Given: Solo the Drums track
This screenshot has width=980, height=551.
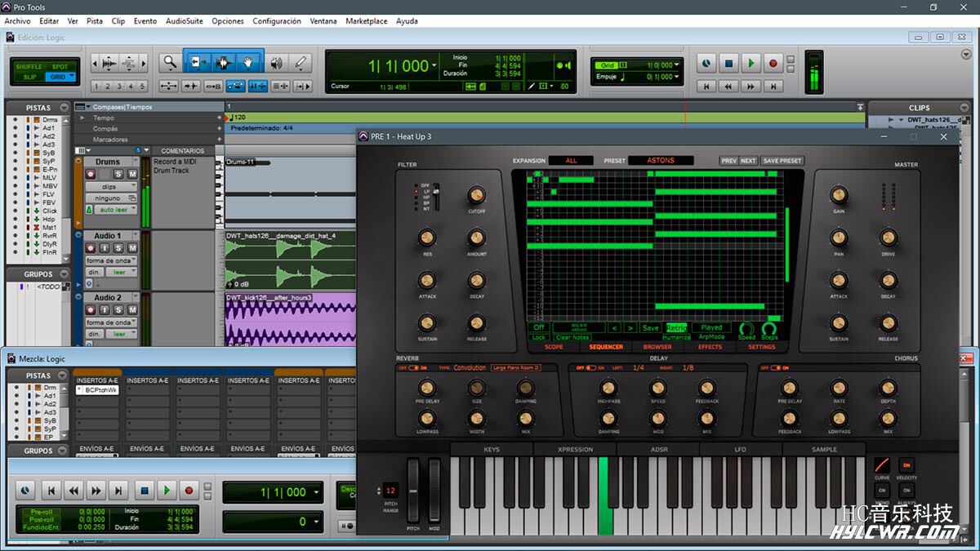Looking at the screenshot, I should pyautogui.click(x=118, y=174).
